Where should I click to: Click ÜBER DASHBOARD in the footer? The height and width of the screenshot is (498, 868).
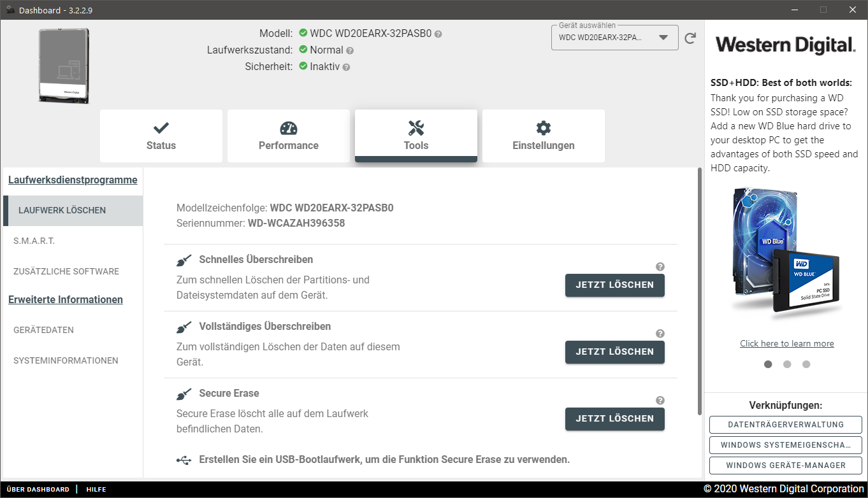tap(38, 490)
